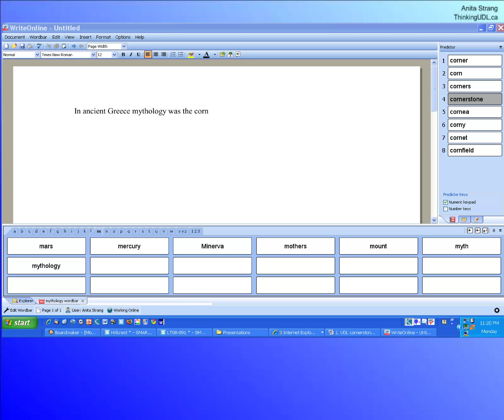Click the yellow highlight color button
The height and width of the screenshot is (420, 504).
coord(191,54)
